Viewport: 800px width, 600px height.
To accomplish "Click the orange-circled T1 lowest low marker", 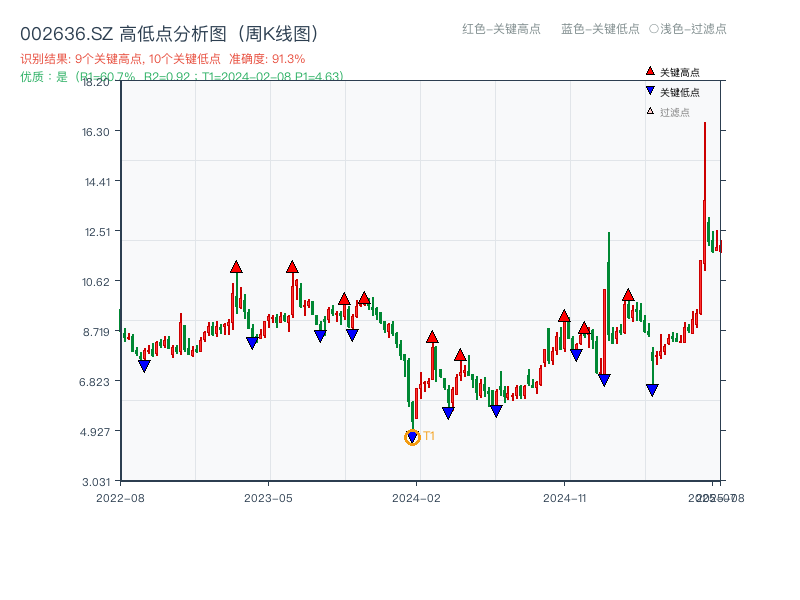I will (x=412, y=437).
